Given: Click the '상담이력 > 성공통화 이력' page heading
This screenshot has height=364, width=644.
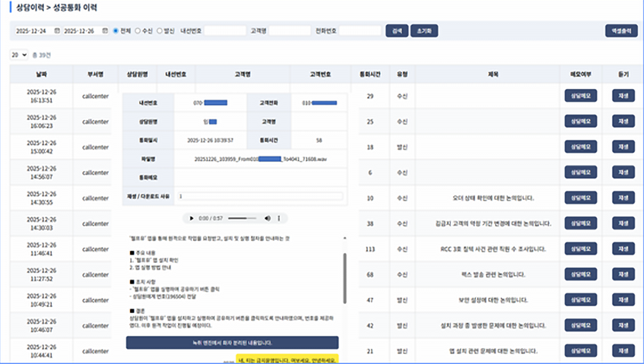Looking at the screenshot, I should pos(57,8).
